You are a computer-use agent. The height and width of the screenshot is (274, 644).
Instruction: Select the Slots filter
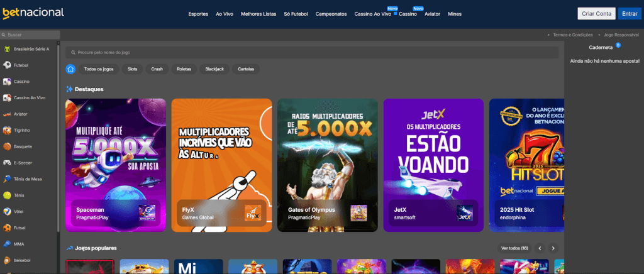(x=132, y=69)
